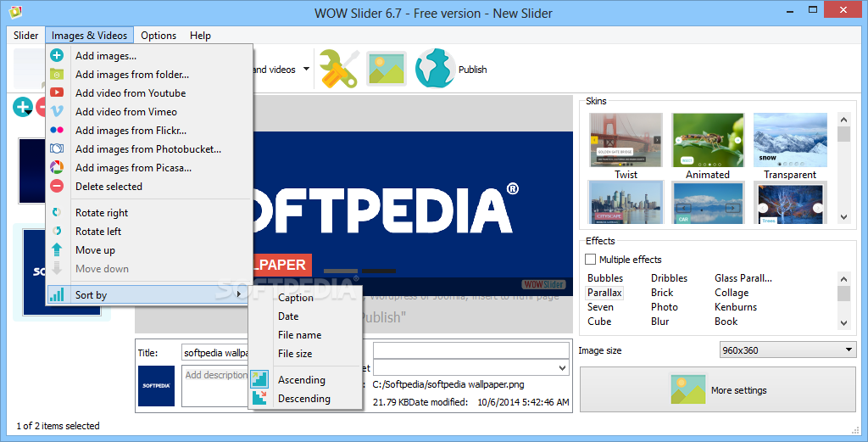Select the Kenburns effect
This screenshot has height=442, width=868.
736,307
